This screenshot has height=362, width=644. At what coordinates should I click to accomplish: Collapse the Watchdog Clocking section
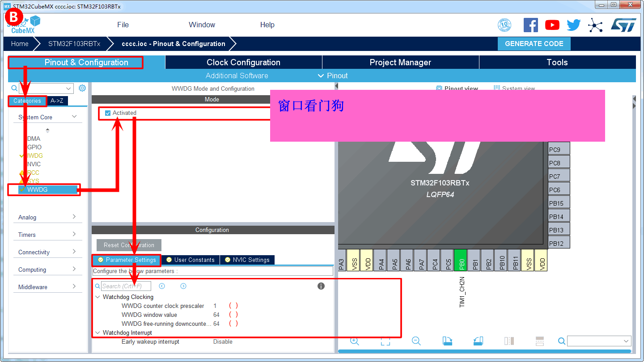click(x=98, y=297)
